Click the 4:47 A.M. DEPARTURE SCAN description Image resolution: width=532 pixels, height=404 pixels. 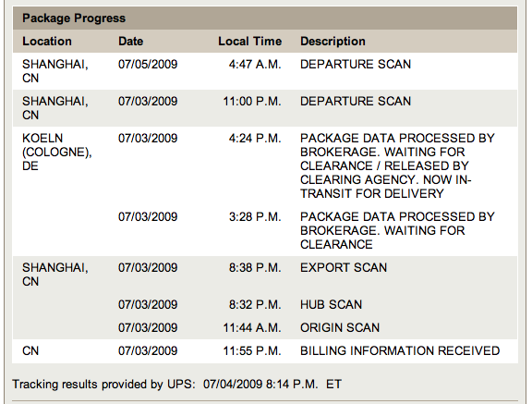(x=356, y=64)
